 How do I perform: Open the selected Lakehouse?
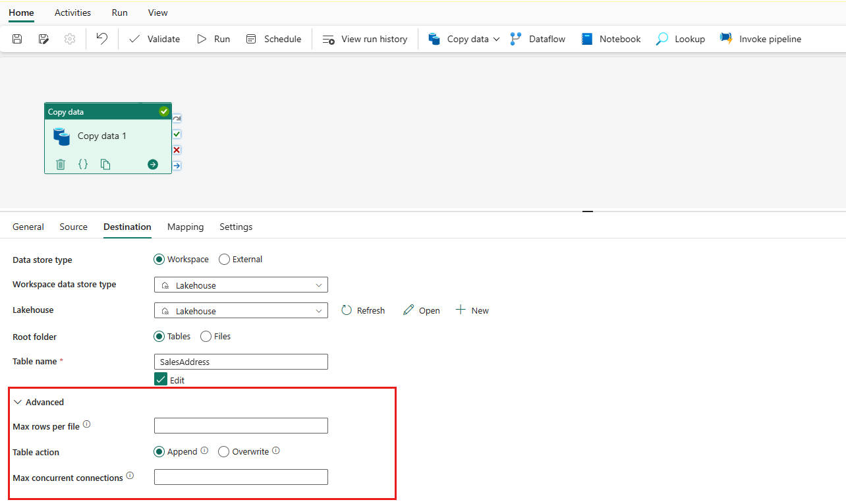click(x=422, y=310)
